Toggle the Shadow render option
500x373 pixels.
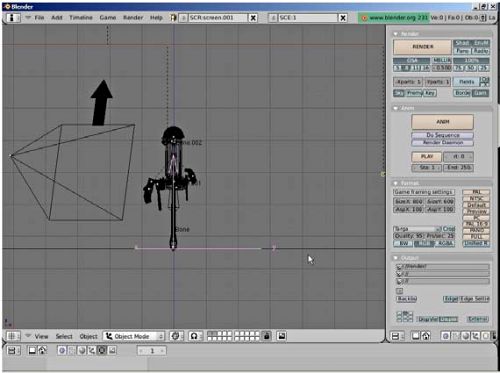[x=462, y=43]
